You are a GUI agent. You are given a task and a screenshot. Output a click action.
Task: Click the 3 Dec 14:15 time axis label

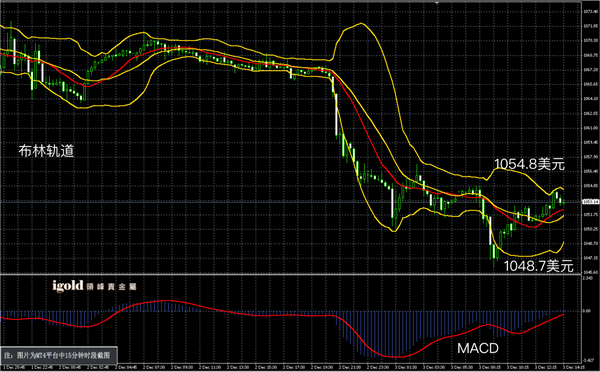pos(574,367)
